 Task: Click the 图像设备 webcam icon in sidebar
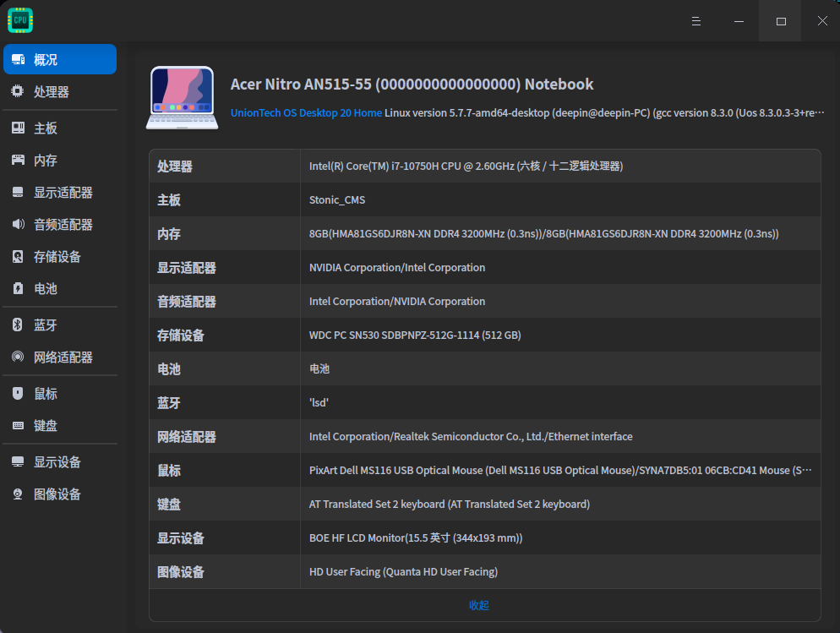pyautogui.click(x=18, y=494)
